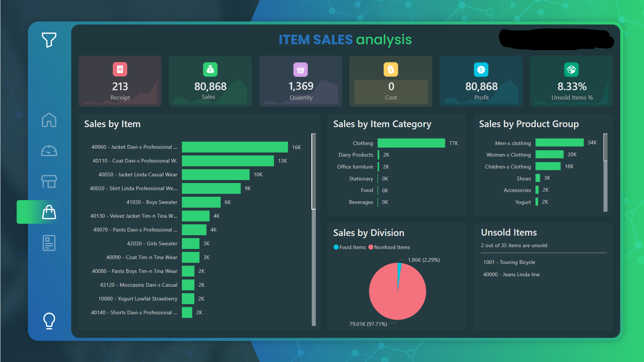
Task: Open the speedometer dashboard page
Action: point(49,151)
